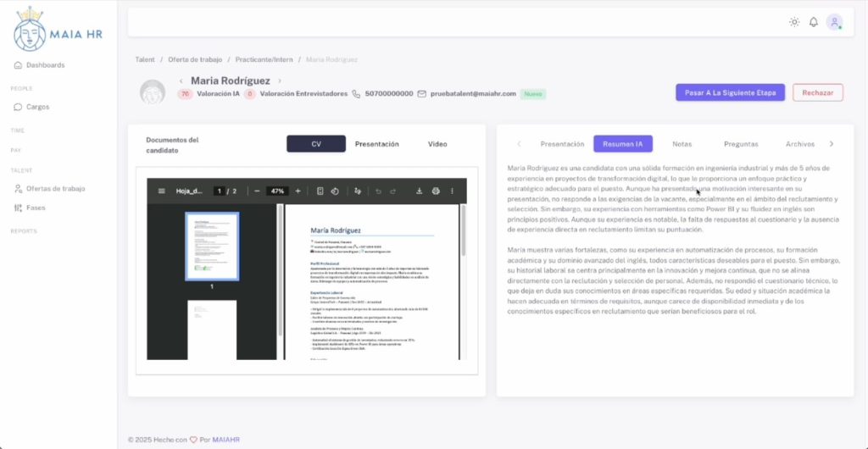This screenshot has height=449, width=868.
Task: Click the Hoja_d... file name in PDF toolbar
Action: 189,191
